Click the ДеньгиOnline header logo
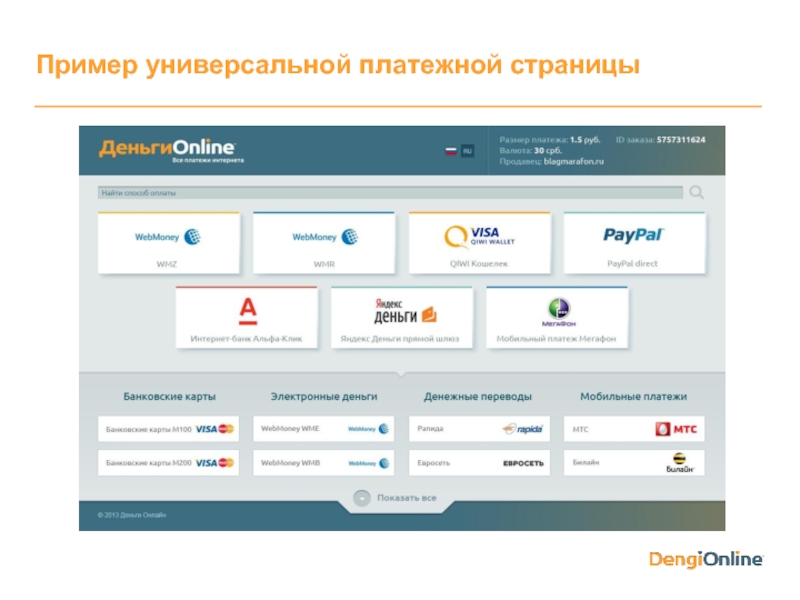 click(x=171, y=150)
